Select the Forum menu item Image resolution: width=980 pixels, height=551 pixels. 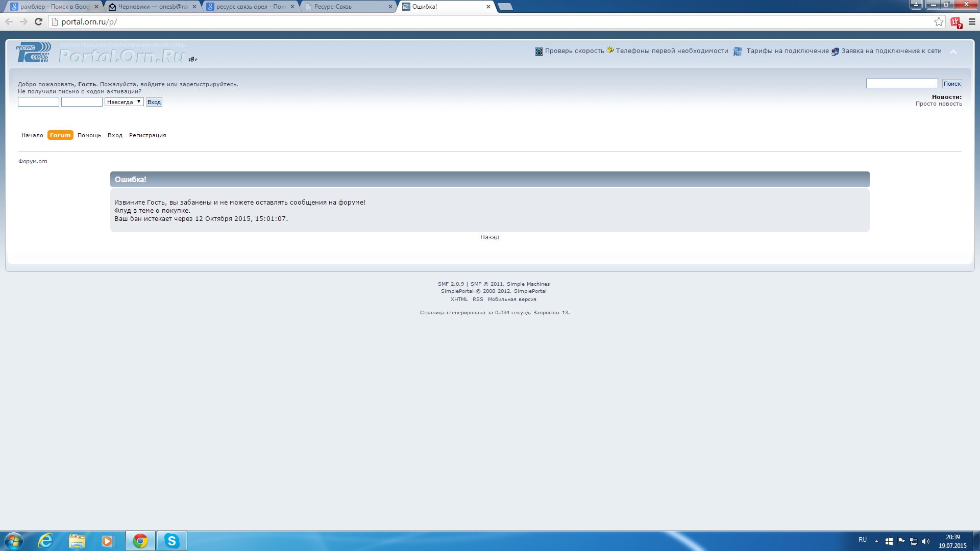point(60,135)
